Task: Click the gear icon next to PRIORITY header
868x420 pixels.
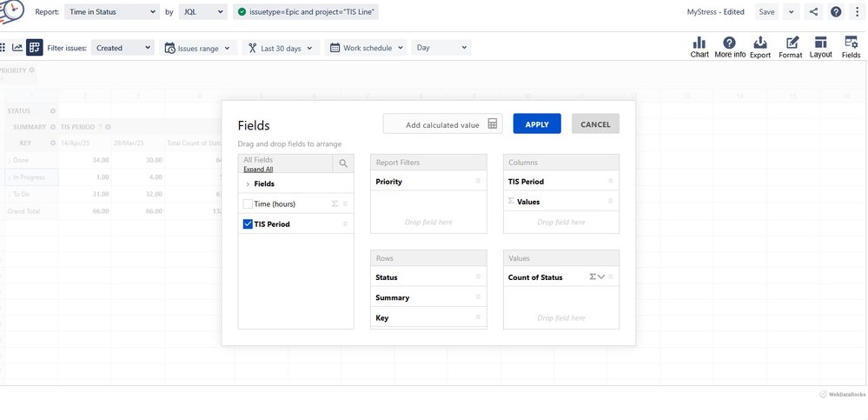Action: click(x=31, y=70)
